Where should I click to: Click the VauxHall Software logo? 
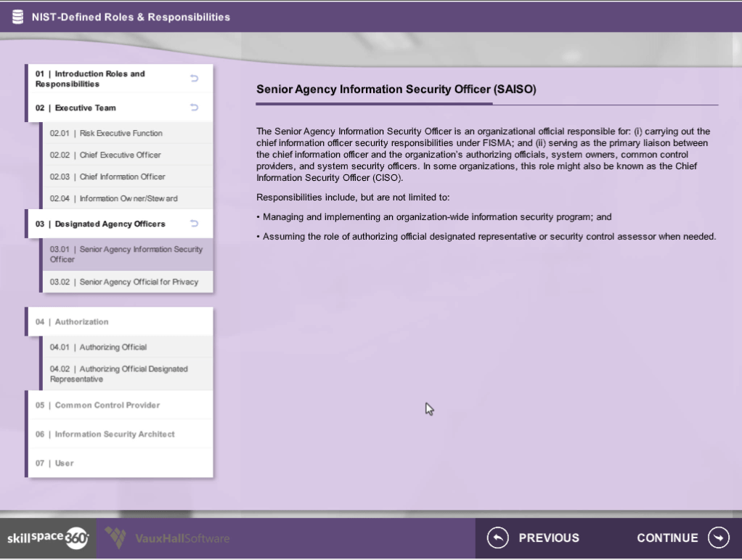coord(168,538)
